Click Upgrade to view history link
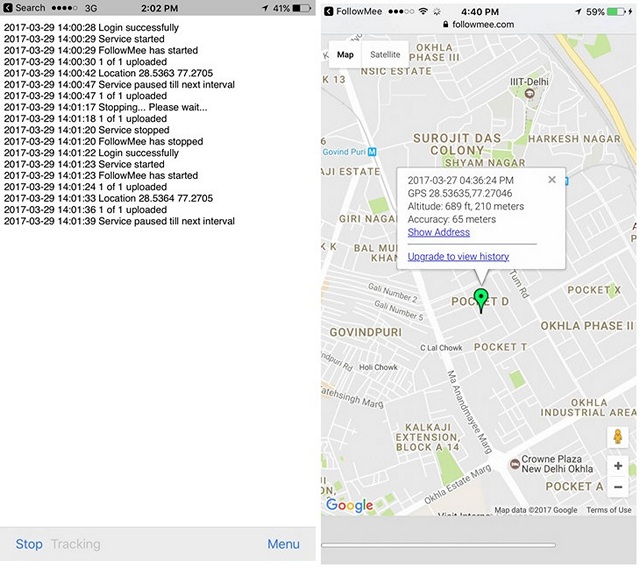 (458, 256)
